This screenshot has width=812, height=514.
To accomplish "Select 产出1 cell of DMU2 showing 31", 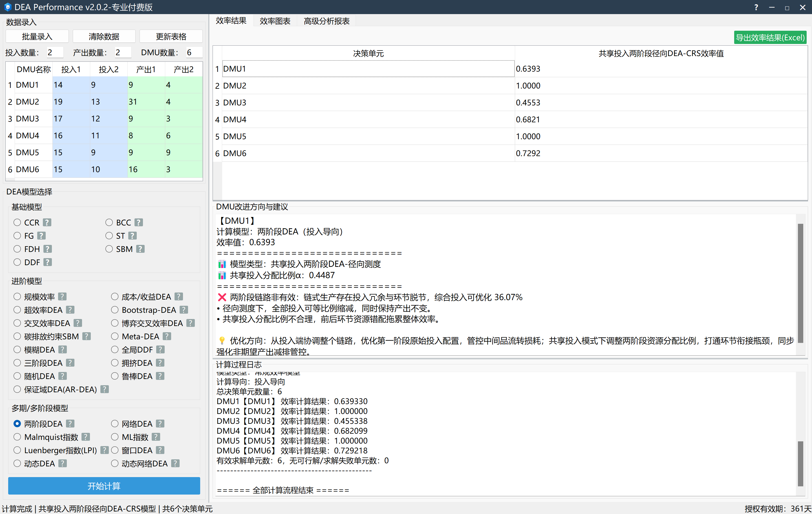I will 146,101.
